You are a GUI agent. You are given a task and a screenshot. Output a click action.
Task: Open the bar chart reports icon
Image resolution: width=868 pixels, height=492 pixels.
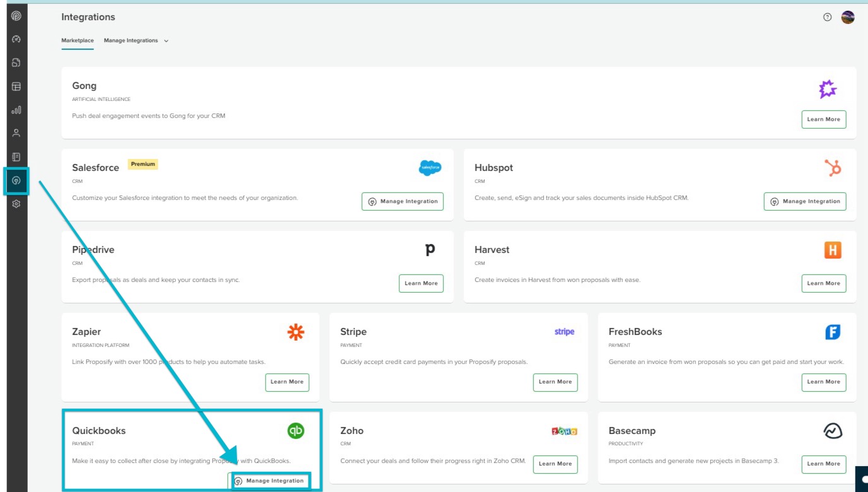tap(16, 110)
